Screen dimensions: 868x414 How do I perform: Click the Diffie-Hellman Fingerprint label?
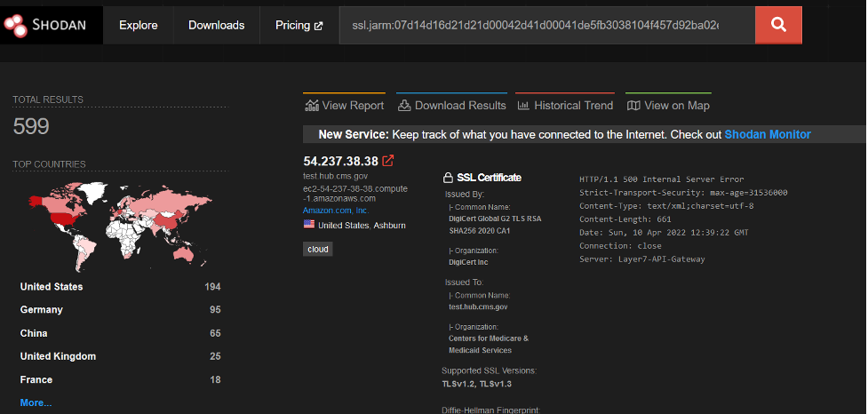(490, 410)
